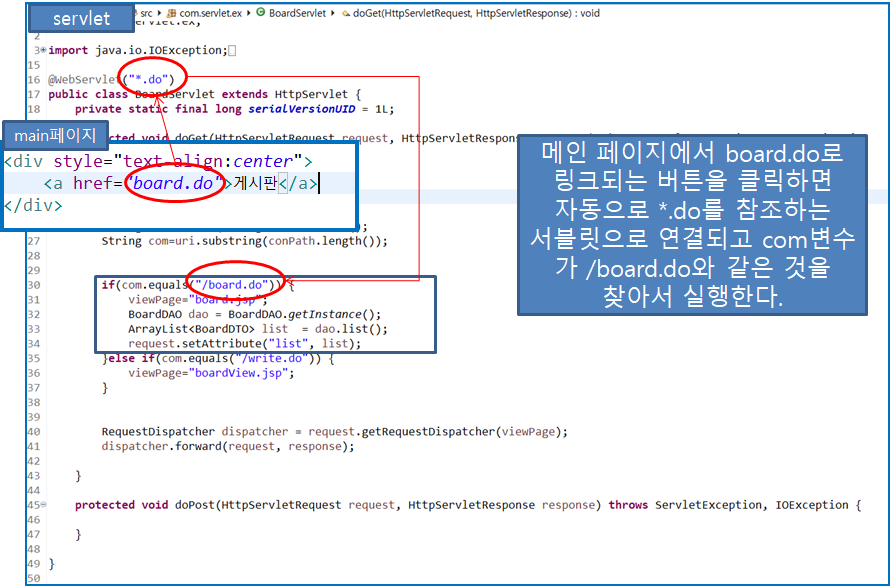Click "getRequestDispatcher(viewPage)" on line 40
The height and width of the screenshot is (586, 890).
[x=461, y=432]
